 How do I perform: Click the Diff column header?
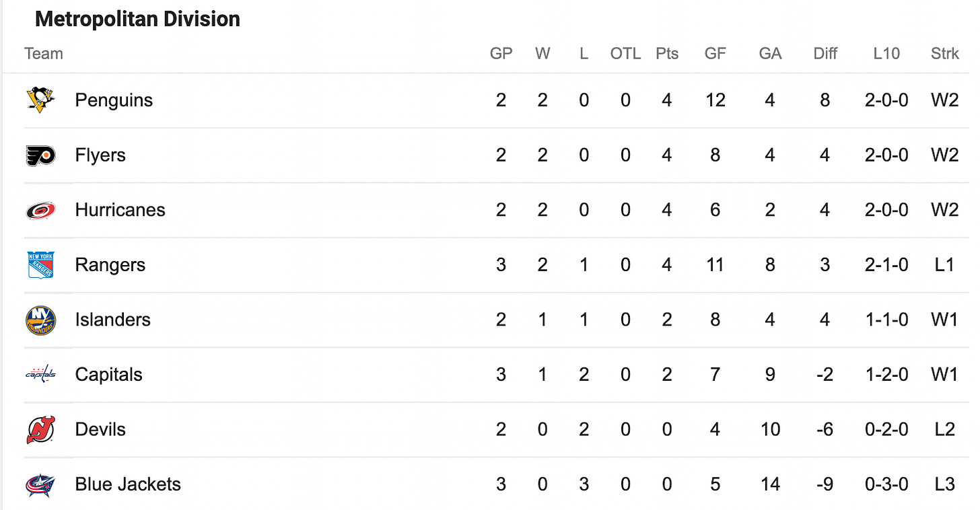point(825,54)
